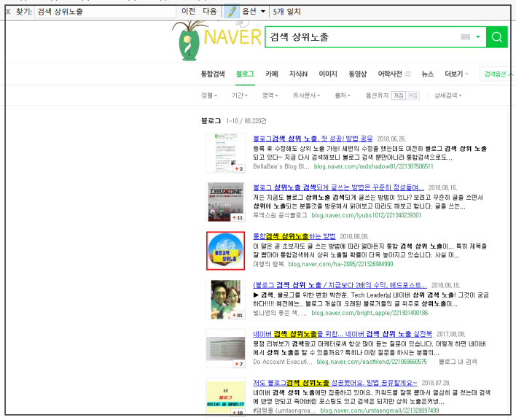The height and width of the screenshot is (420, 516).
Task: Open result 저도 블로그검색 상위노출 성공했어요
Action: click(x=335, y=383)
